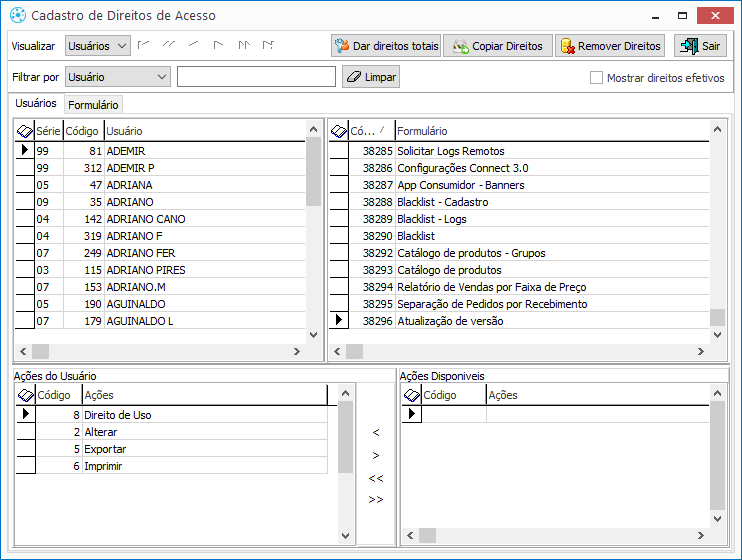
Task: Click the book icon in Usuários grid header
Action: tap(25, 131)
